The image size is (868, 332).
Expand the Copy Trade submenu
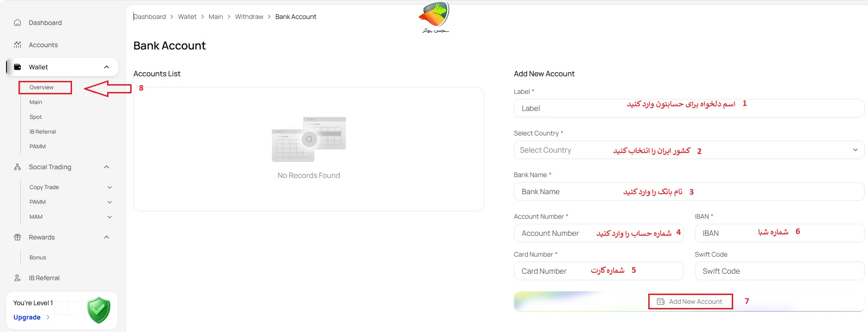(110, 187)
